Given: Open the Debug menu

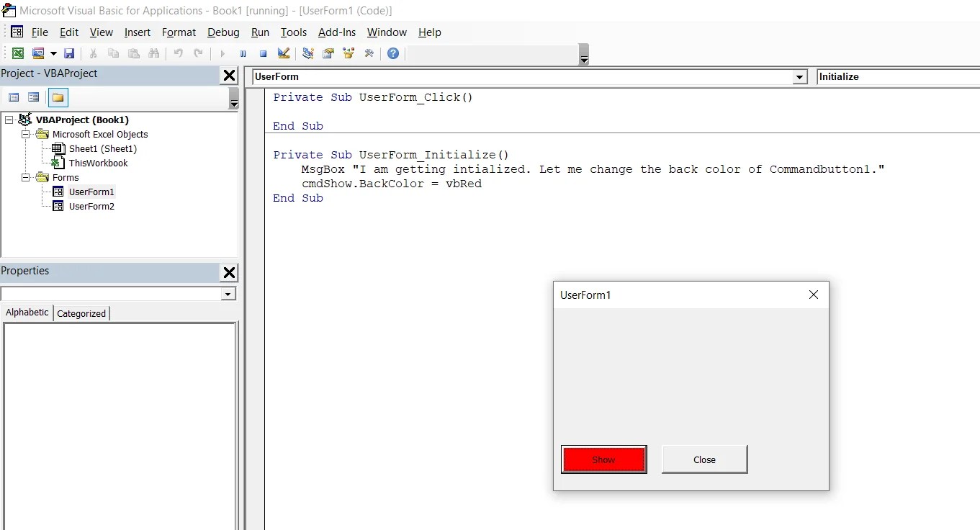Looking at the screenshot, I should click(223, 32).
